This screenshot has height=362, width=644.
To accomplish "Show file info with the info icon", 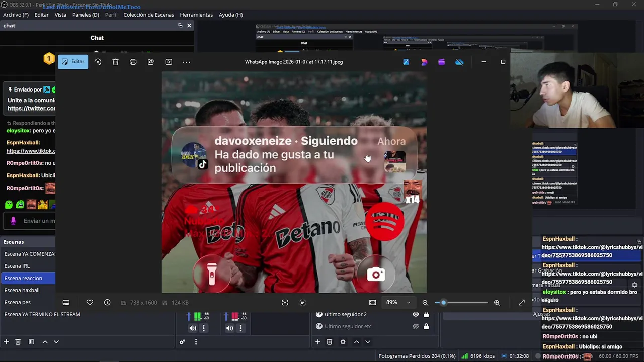I will (107, 302).
